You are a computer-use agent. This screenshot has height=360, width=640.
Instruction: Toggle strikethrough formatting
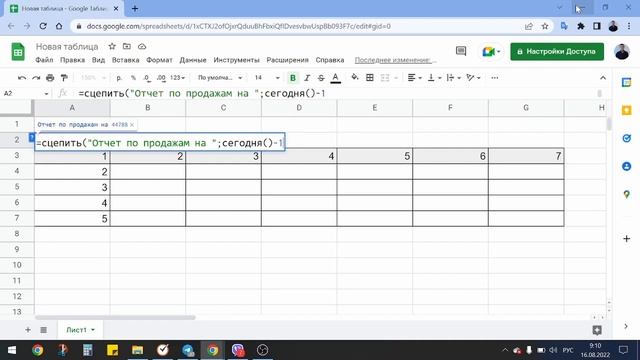point(321,78)
